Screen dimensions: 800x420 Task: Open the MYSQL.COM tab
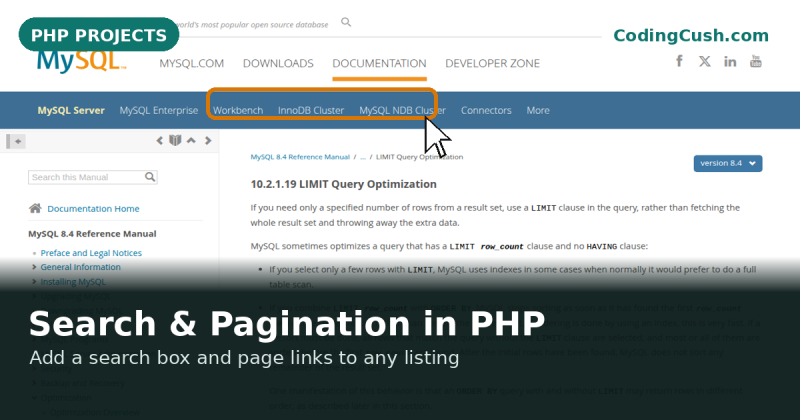pos(191,63)
